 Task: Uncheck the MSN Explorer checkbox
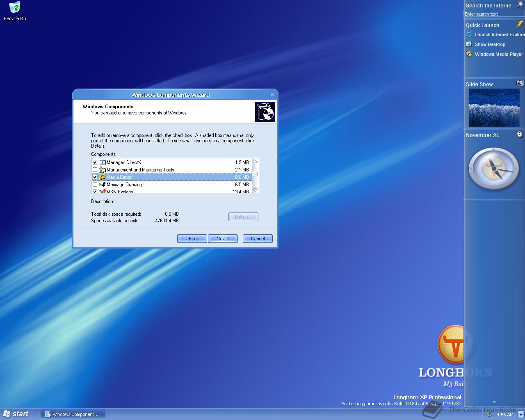tap(95, 192)
